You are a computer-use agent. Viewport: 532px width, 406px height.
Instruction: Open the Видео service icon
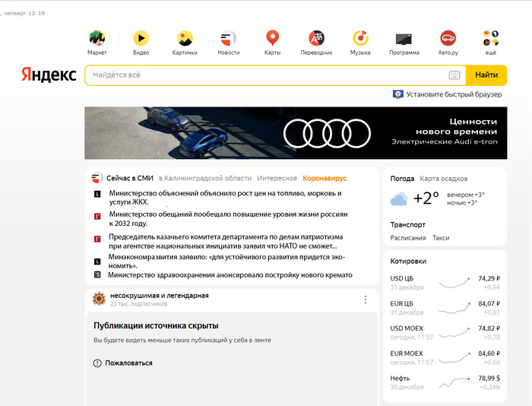click(141, 39)
